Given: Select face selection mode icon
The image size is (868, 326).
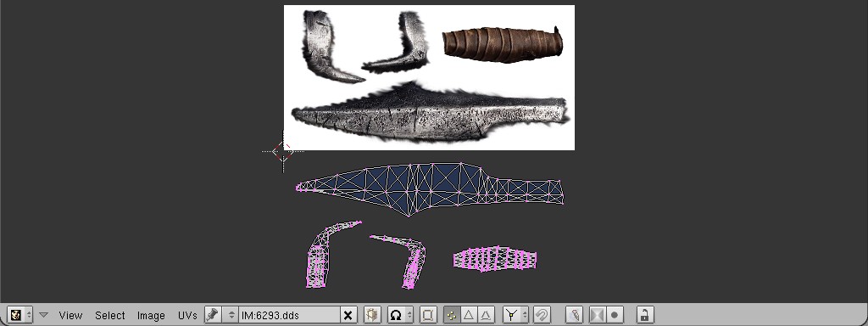Looking at the screenshot, I should pyautogui.click(x=486, y=315).
